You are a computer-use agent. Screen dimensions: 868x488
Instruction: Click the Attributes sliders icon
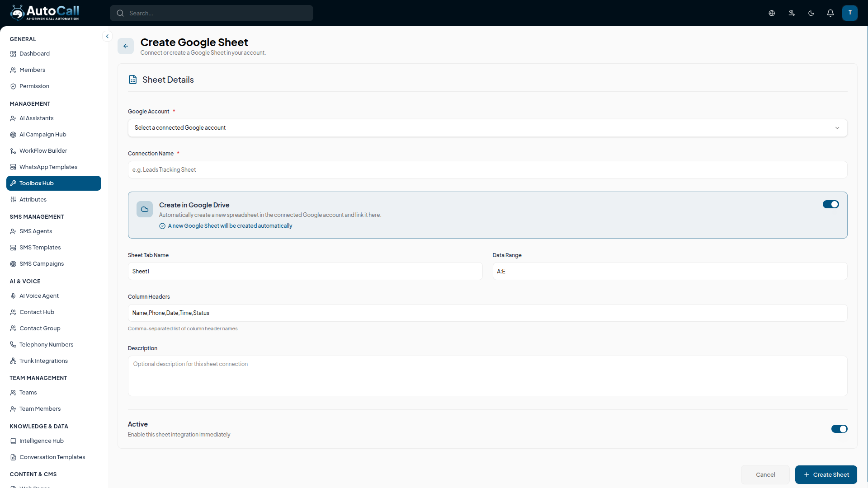coord(13,200)
